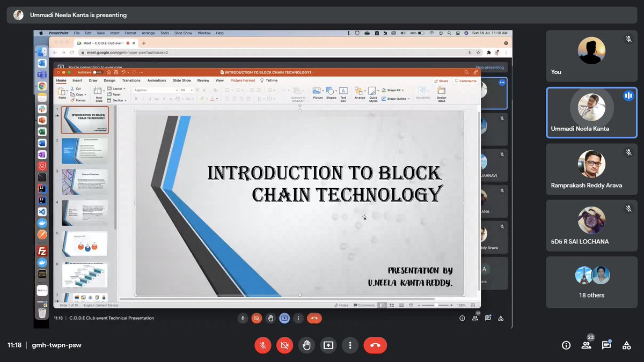644x362 pixels.
Task: Toggle PowerPoint AutoSave switch
Action: point(97,72)
